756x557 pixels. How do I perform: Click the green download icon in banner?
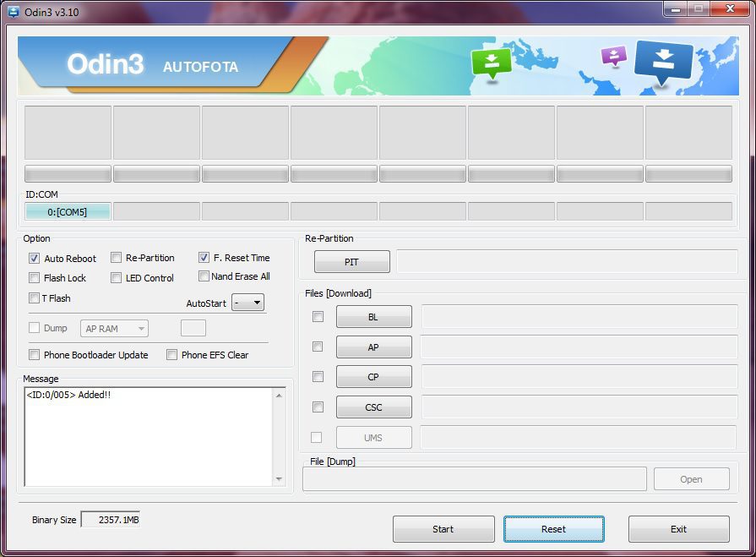tap(492, 63)
